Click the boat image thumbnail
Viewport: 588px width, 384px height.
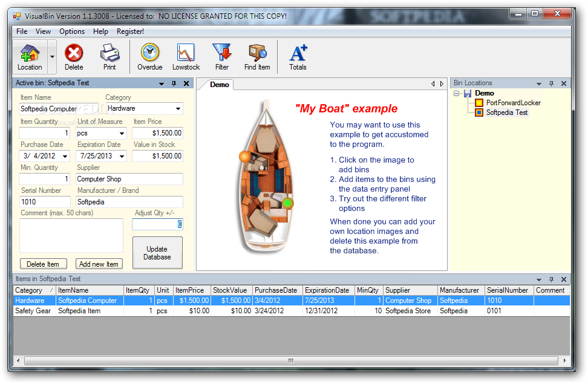(x=267, y=178)
